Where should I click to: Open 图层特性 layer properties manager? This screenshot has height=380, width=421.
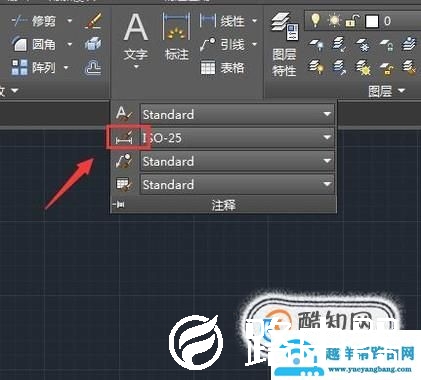(x=284, y=45)
